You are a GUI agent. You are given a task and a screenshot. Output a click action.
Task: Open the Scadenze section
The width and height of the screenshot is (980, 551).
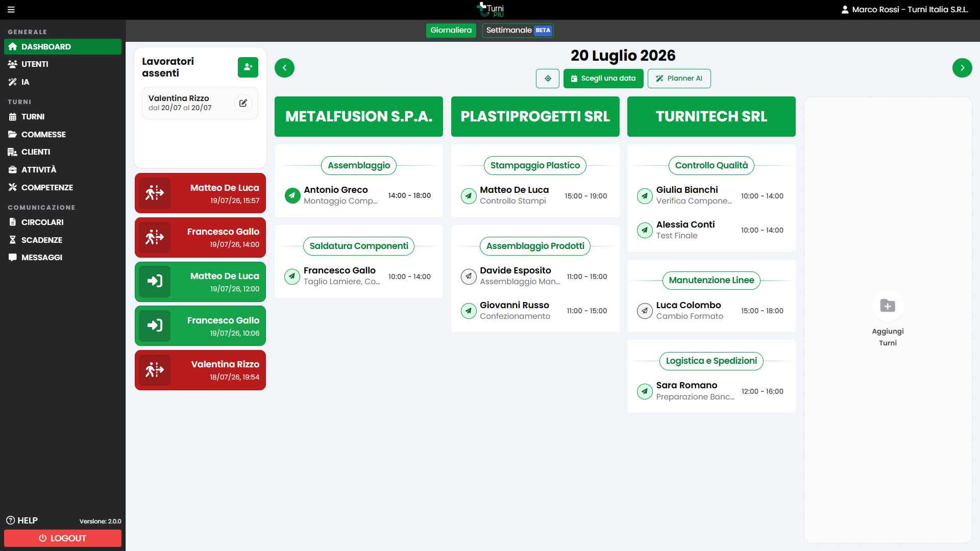63,240
